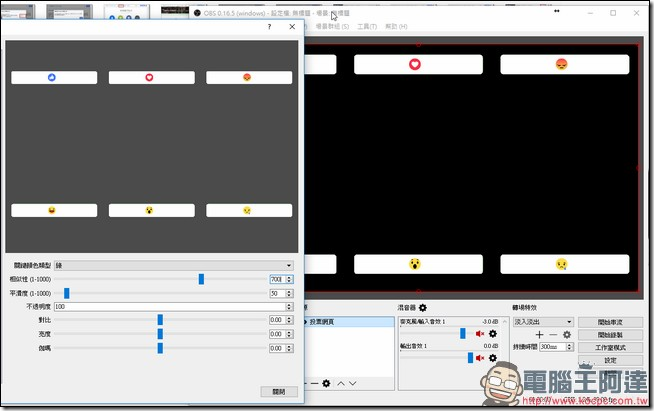Click the 平滑度 slider handle
The height and width of the screenshot is (411, 654).
pyautogui.click(x=67, y=293)
